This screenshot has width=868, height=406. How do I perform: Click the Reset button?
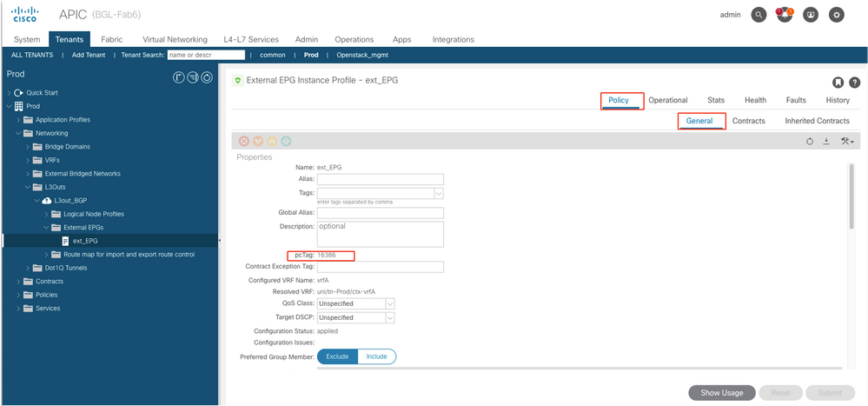click(x=780, y=393)
